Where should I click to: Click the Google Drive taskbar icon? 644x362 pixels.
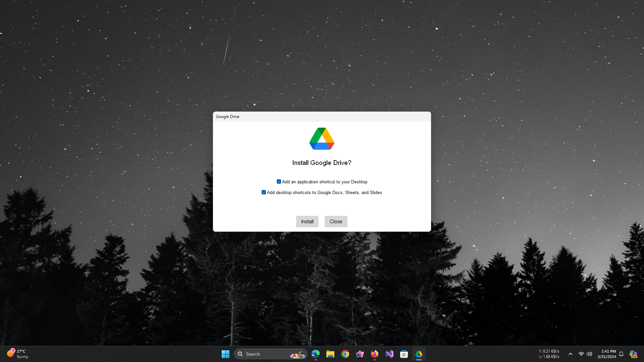point(419,354)
